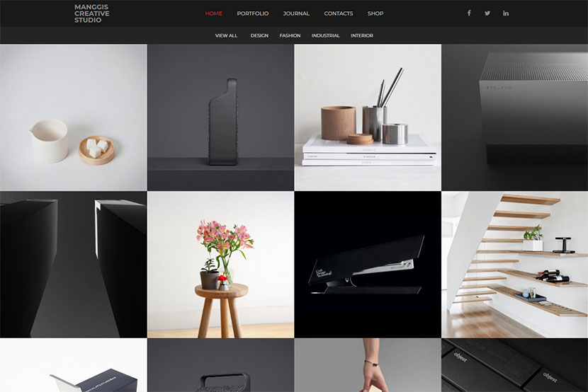The height and width of the screenshot is (392, 588).
Task: Open the black stapler thumbnail
Action: pos(368,265)
